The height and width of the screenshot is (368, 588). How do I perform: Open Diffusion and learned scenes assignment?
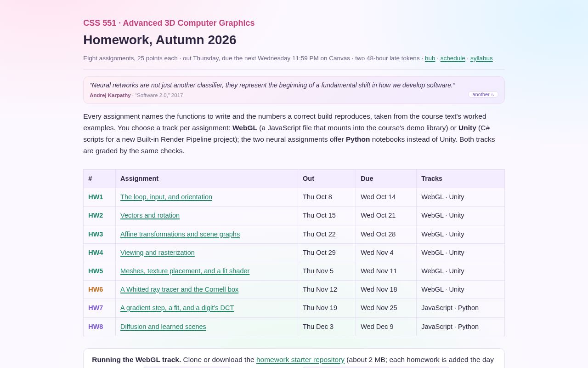(163, 327)
